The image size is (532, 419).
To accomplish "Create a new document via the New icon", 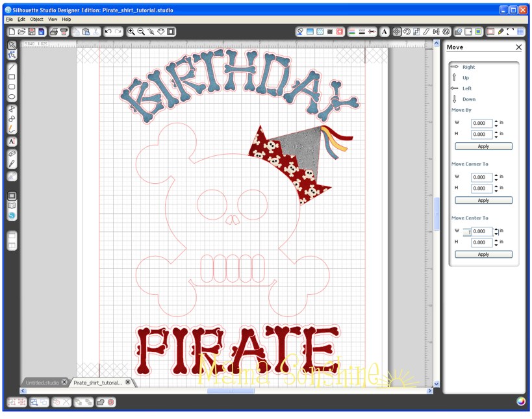I will pos(10,31).
